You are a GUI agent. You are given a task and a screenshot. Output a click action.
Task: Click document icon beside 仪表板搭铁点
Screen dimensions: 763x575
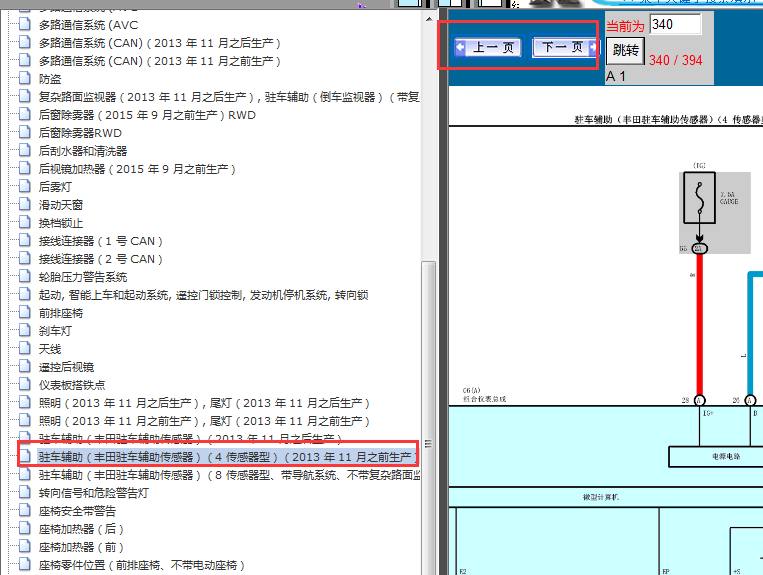coord(24,384)
